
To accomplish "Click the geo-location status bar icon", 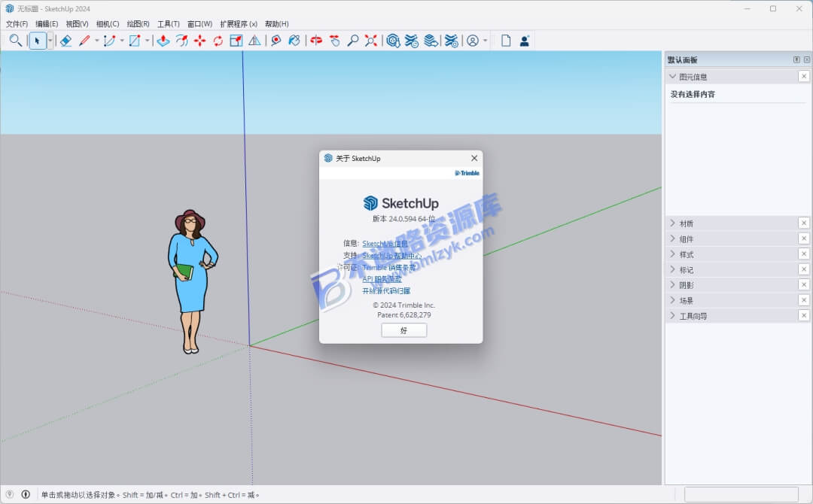I will [9, 494].
